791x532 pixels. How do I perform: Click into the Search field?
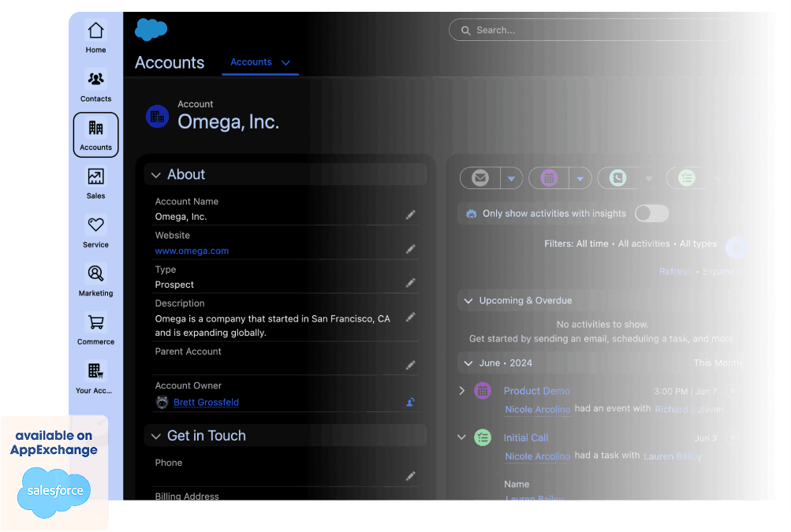click(591, 30)
